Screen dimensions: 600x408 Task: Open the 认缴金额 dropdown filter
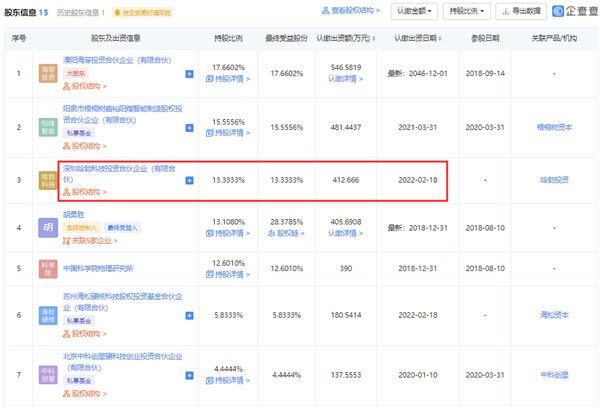[x=411, y=12]
